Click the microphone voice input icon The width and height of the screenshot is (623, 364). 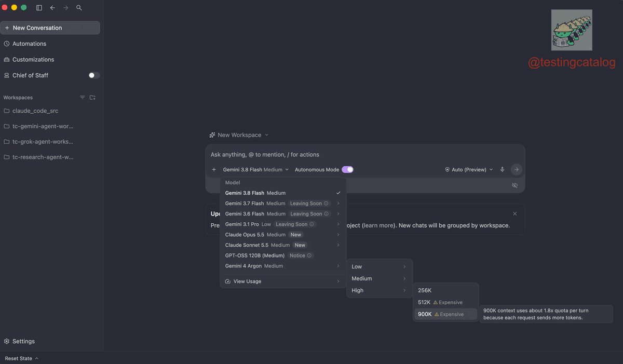coord(502,169)
